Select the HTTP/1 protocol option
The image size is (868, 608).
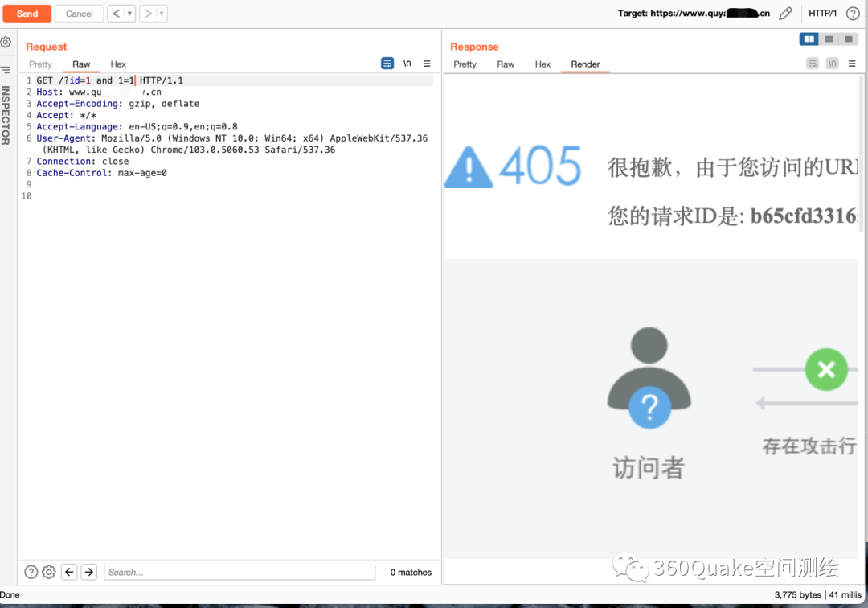[x=823, y=14]
